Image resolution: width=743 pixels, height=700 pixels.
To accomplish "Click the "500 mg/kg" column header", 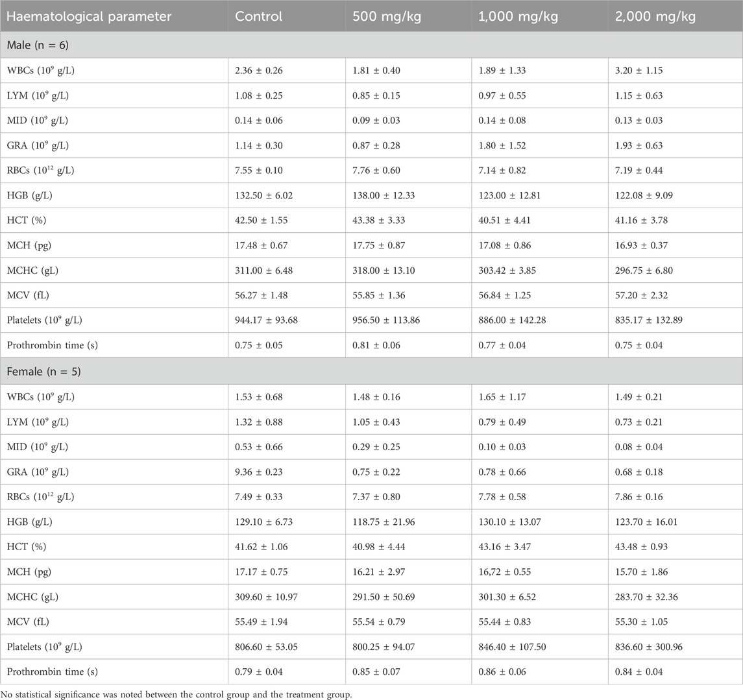I will (x=387, y=16).
